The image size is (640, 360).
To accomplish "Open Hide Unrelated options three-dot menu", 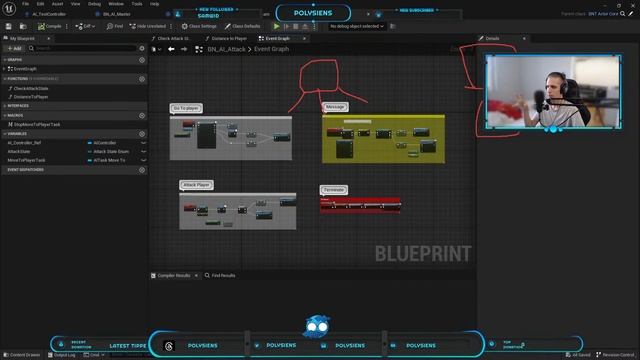I will (x=171, y=26).
